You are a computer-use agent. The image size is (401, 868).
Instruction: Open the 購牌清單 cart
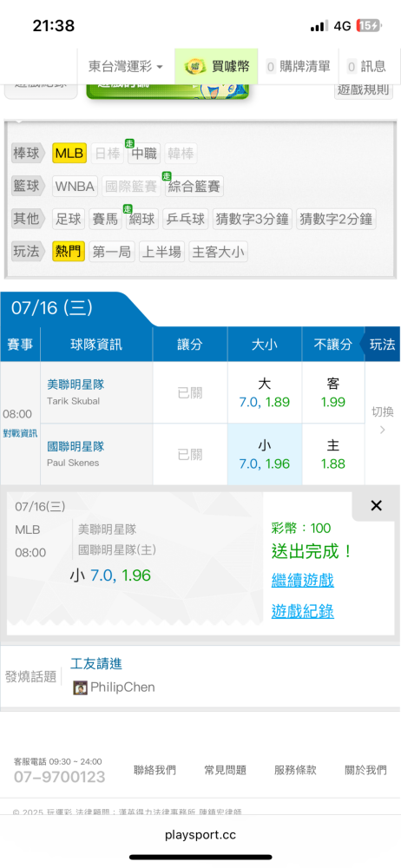coord(298,67)
